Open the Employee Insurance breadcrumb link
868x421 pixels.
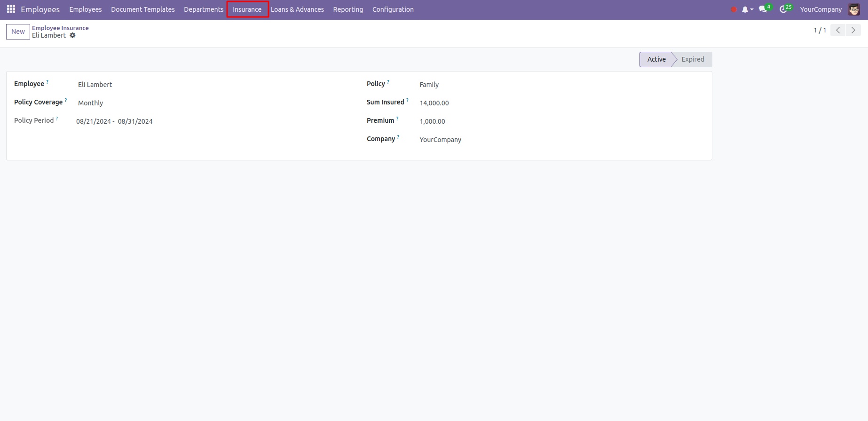[60, 28]
